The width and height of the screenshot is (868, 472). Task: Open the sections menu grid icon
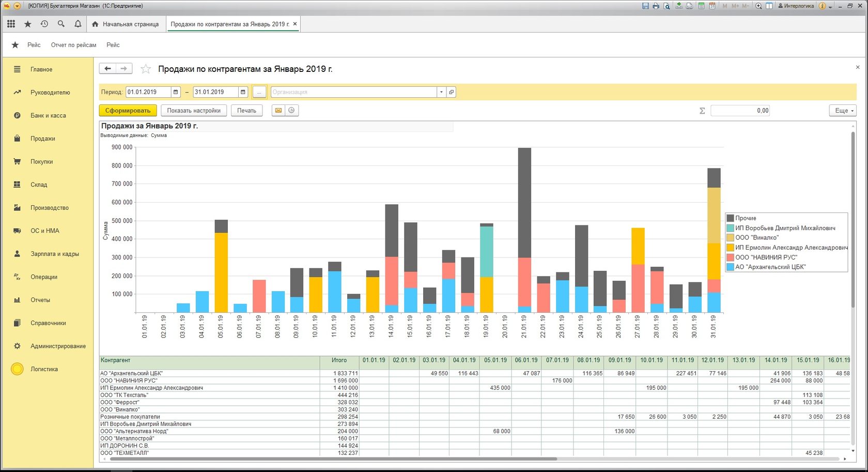[x=11, y=24]
